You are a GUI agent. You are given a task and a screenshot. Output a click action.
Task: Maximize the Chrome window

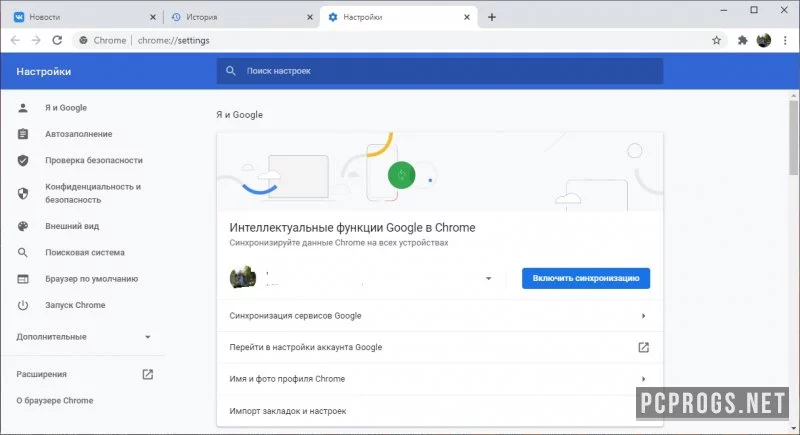754,10
